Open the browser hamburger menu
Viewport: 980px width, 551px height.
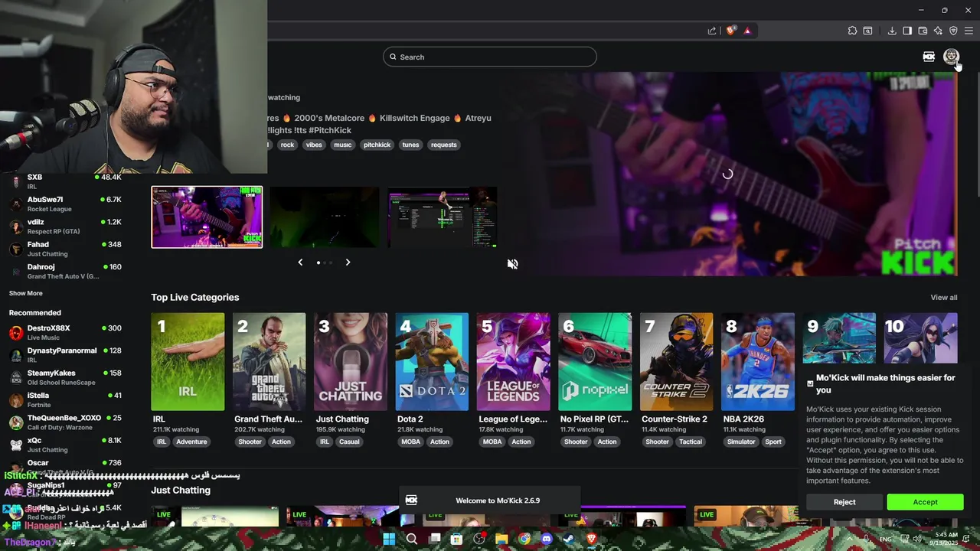click(x=969, y=31)
